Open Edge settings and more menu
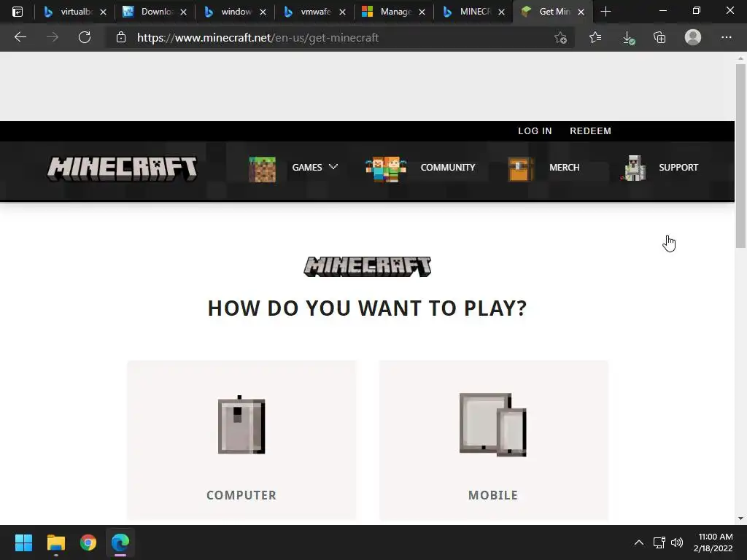This screenshot has width=747, height=560. (x=726, y=37)
